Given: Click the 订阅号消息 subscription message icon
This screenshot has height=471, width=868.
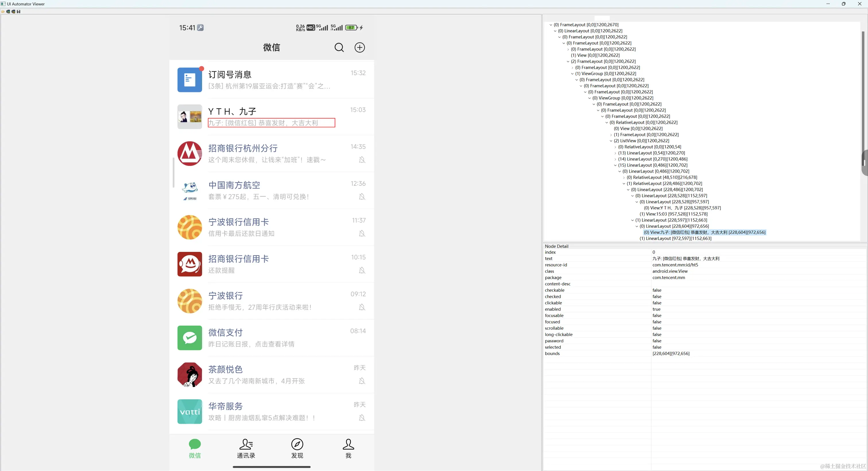Looking at the screenshot, I should (189, 80).
